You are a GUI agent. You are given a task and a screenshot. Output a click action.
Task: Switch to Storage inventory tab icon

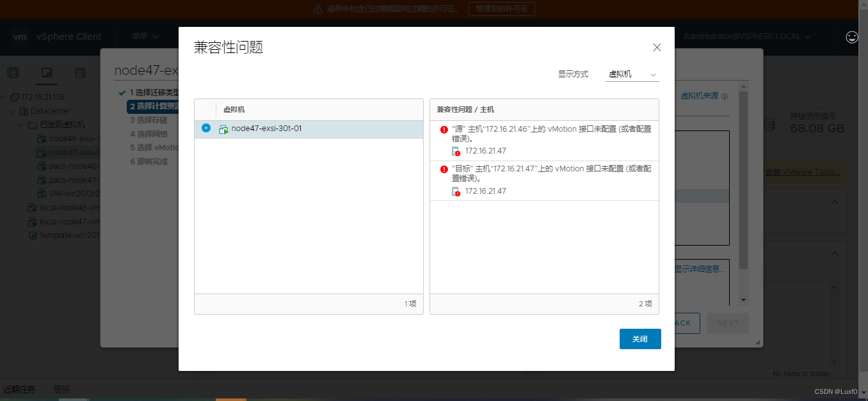tap(80, 72)
